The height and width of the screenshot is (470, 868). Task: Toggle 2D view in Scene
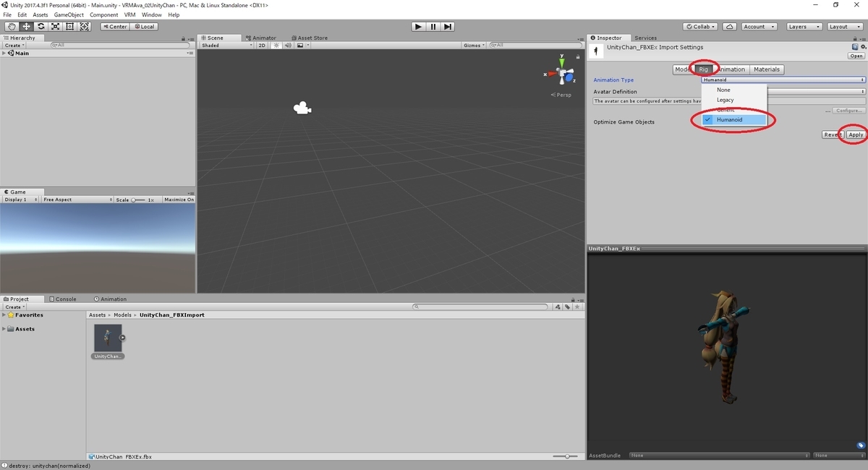[x=262, y=45]
